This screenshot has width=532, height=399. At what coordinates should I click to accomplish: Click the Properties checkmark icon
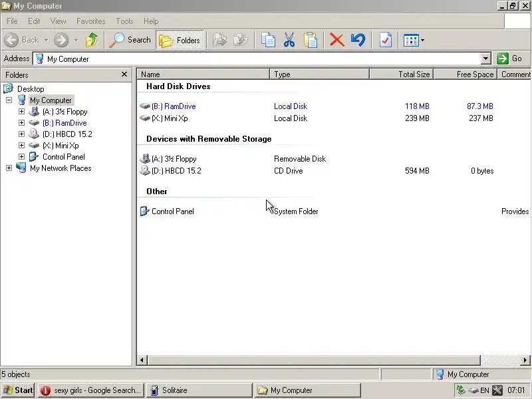click(x=386, y=40)
